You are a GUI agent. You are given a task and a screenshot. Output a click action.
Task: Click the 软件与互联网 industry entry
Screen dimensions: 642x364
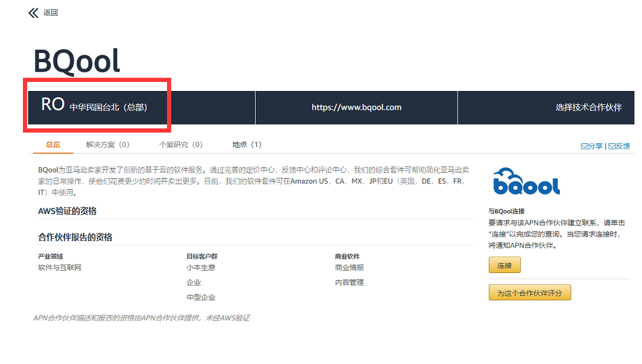(60, 267)
